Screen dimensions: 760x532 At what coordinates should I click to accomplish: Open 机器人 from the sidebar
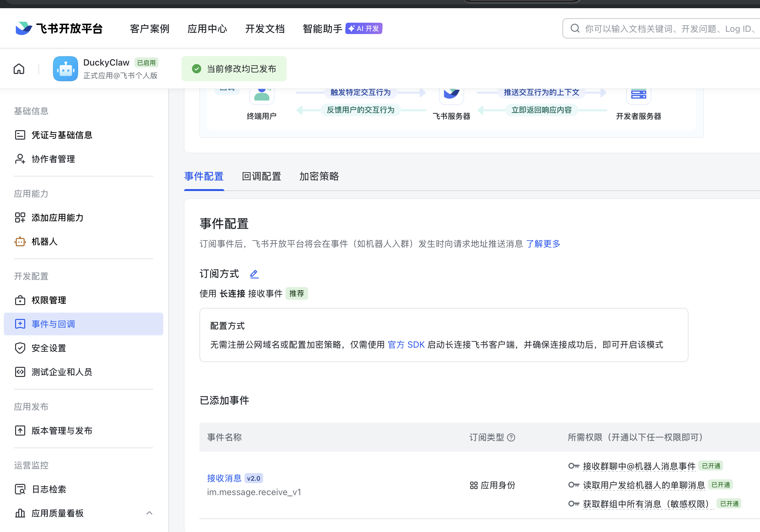pyautogui.click(x=44, y=242)
